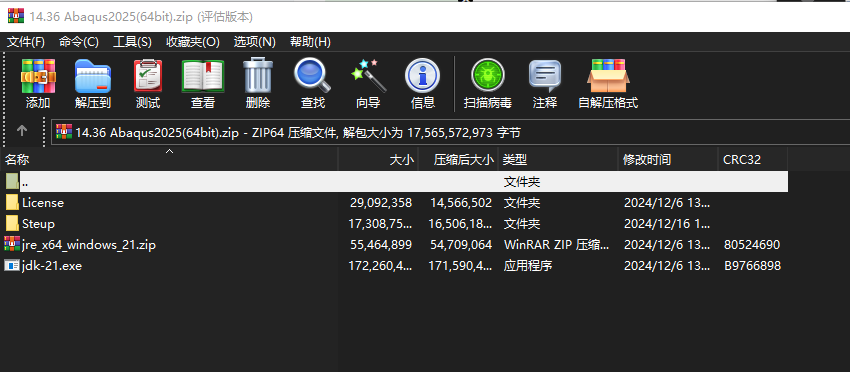850x372 pixels.
Task: Select the Steup folder name
Action: coord(38,223)
